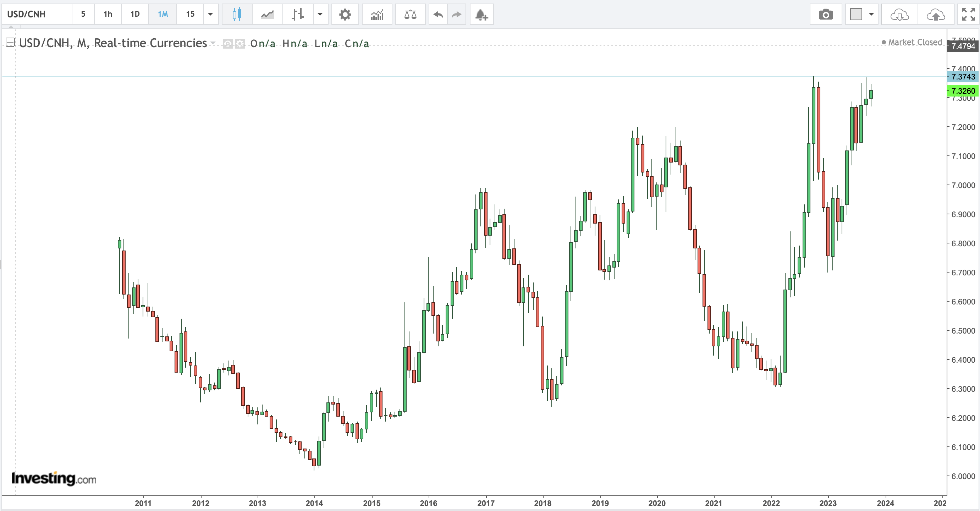Take a chart snapshot with camera icon
This screenshot has height=511, width=980.
click(x=826, y=15)
